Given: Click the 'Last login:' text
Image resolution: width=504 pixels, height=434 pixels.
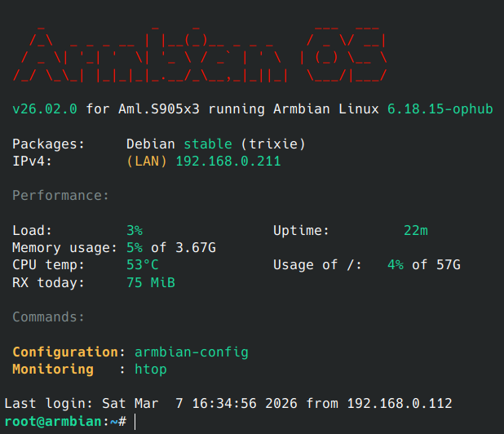Looking at the screenshot, I should (x=48, y=404).
